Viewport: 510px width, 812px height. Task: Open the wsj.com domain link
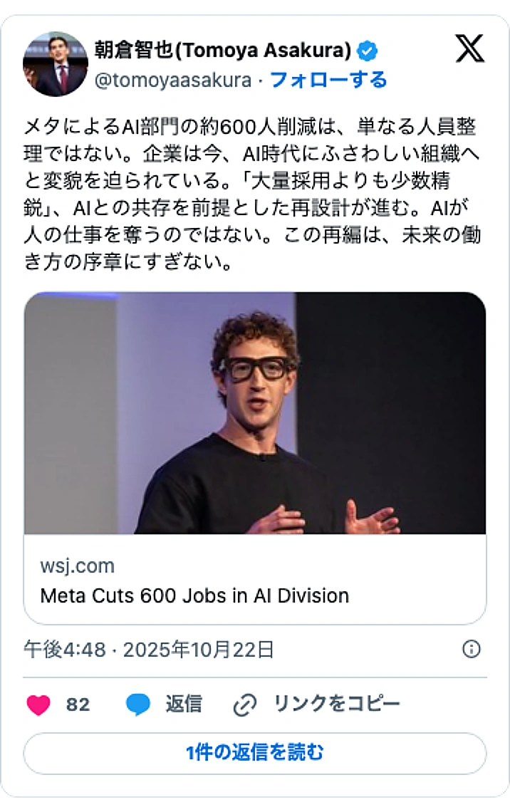pos(77,566)
